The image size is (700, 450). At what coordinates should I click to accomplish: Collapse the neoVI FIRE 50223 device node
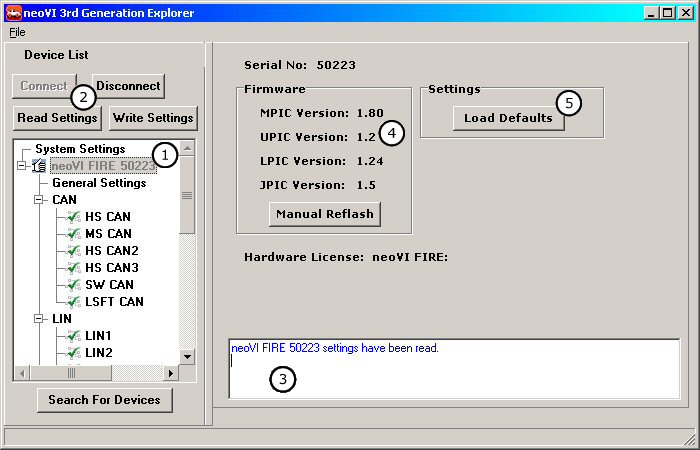(22, 166)
